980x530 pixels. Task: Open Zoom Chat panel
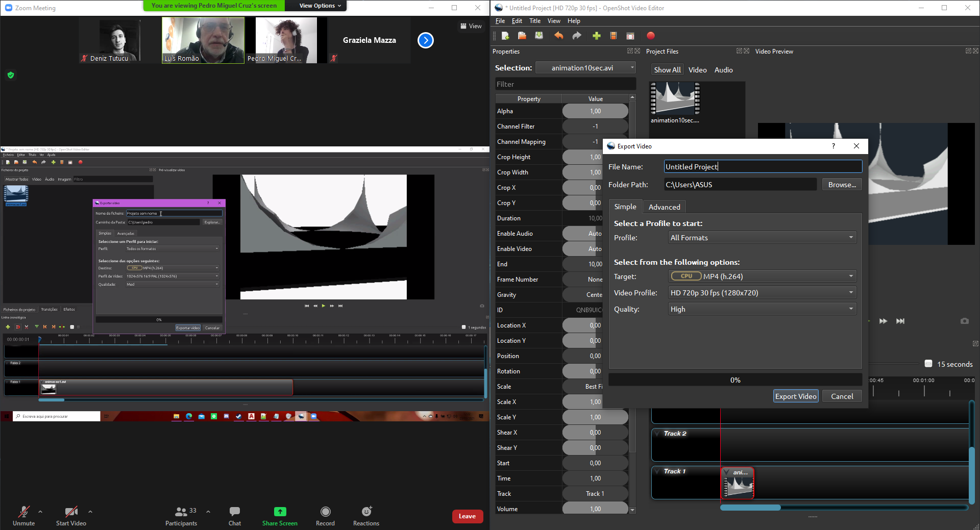click(235, 516)
